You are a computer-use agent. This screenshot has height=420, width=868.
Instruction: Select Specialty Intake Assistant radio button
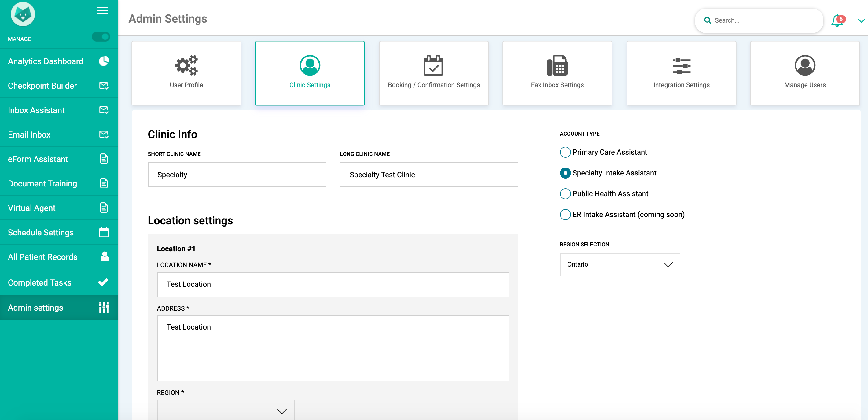point(565,173)
